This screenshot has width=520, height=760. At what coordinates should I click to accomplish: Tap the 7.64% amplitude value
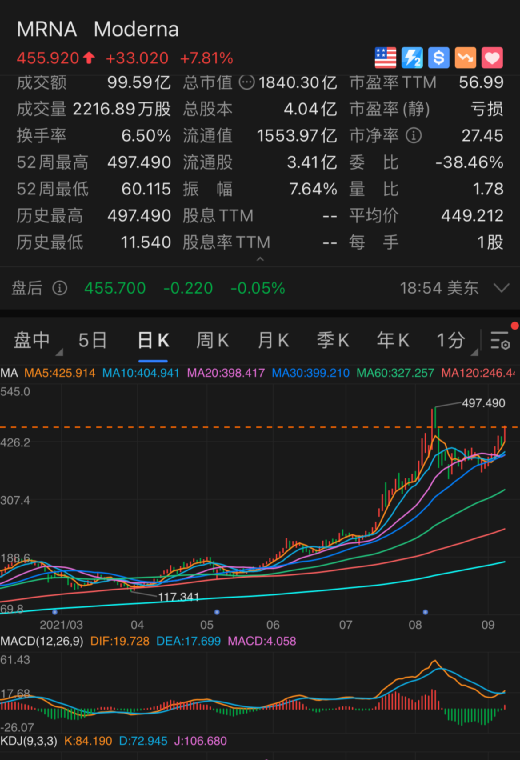[x=313, y=189]
